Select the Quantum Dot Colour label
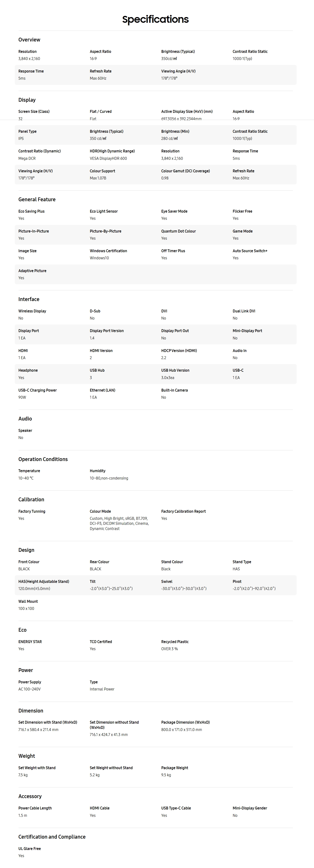The width and height of the screenshot is (314, 868). click(178, 231)
